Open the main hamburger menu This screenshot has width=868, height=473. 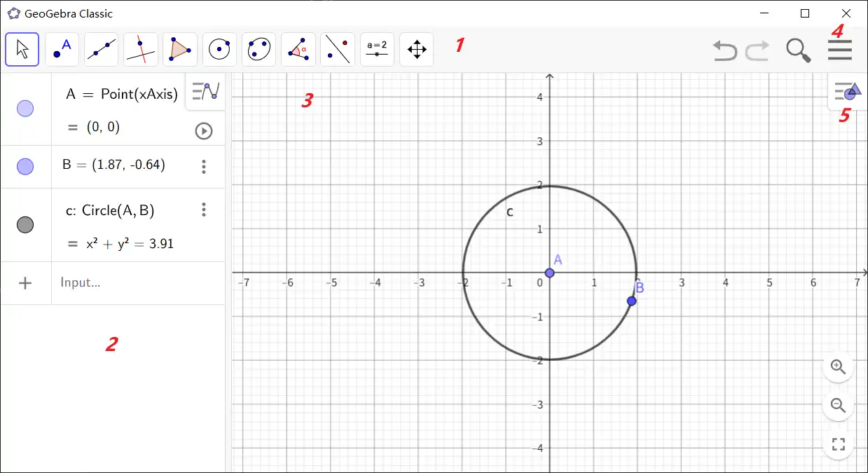839,50
